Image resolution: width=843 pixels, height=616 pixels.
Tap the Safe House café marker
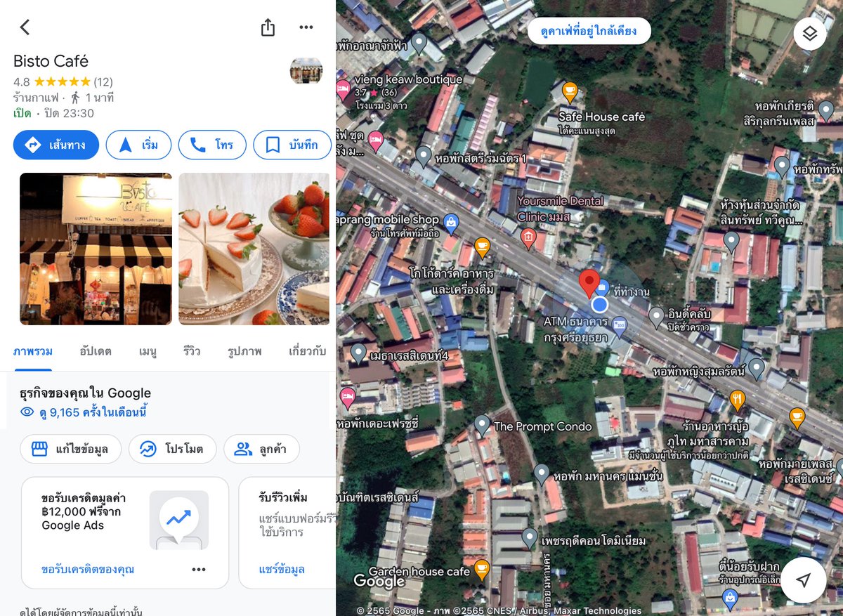[570, 91]
